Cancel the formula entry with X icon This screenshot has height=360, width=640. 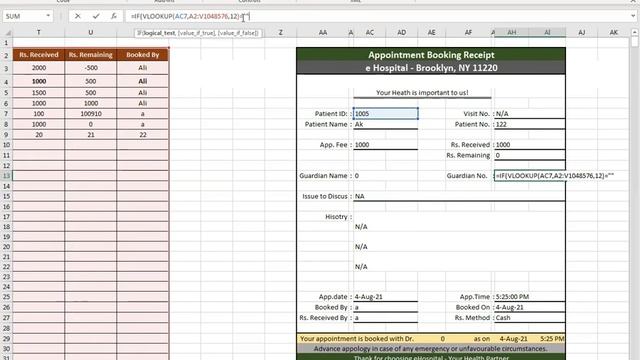pos(78,16)
